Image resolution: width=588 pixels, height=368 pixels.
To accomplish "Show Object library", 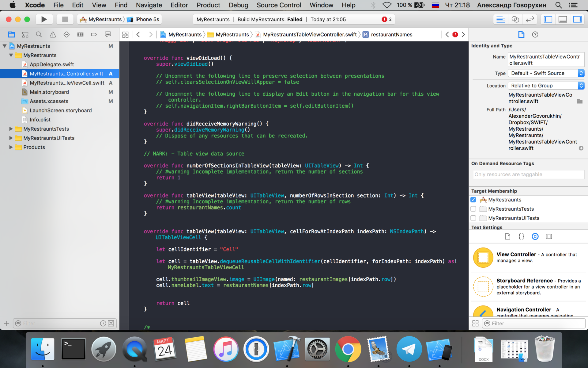I will [535, 236].
